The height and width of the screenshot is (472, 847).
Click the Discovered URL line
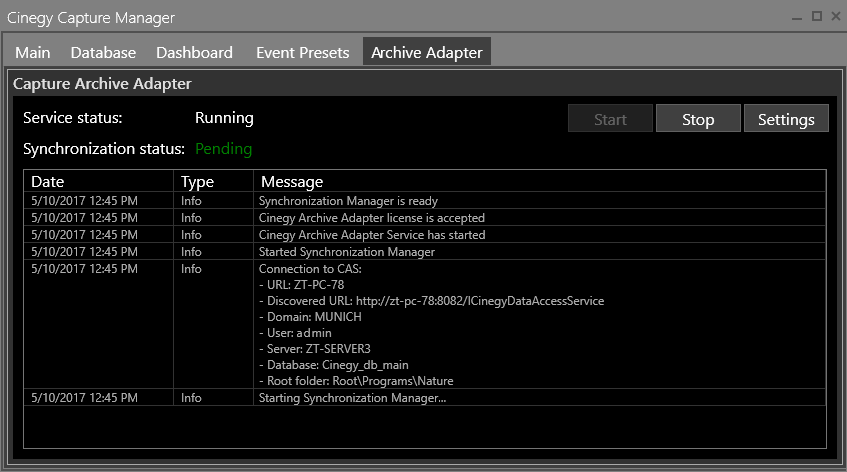click(x=431, y=301)
